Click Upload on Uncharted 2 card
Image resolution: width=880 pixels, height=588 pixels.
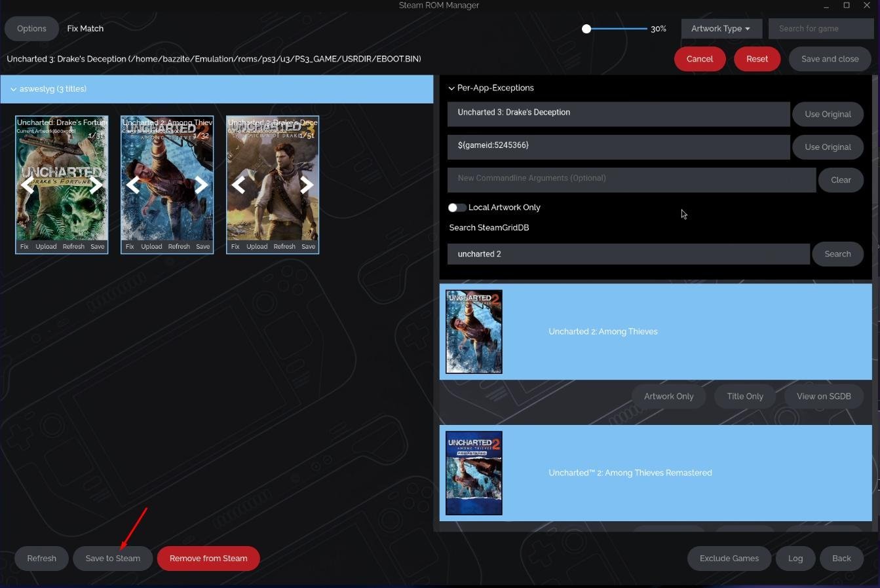pyautogui.click(x=151, y=247)
